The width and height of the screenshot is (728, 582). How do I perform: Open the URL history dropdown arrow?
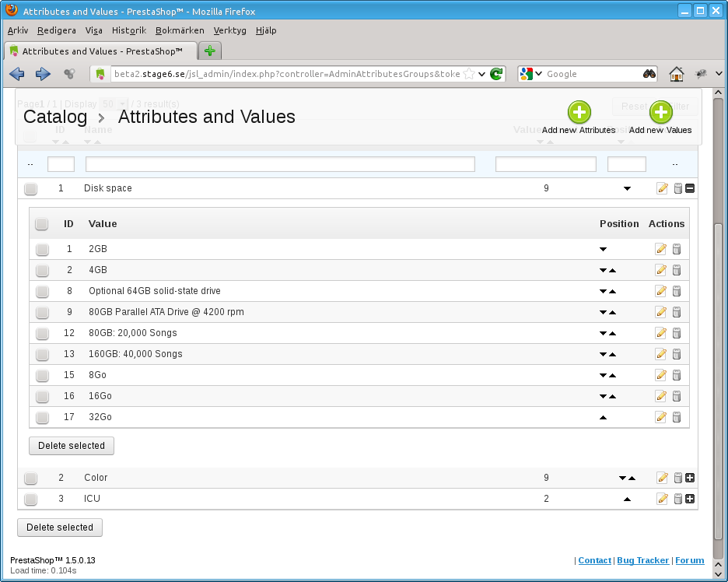482,74
